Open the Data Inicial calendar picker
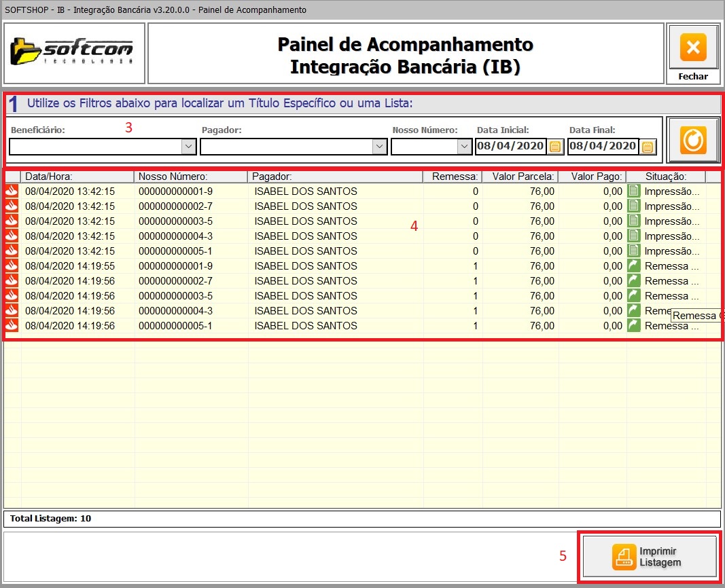Screen dimensions: 725x588 pyautogui.click(x=555, y=147)
